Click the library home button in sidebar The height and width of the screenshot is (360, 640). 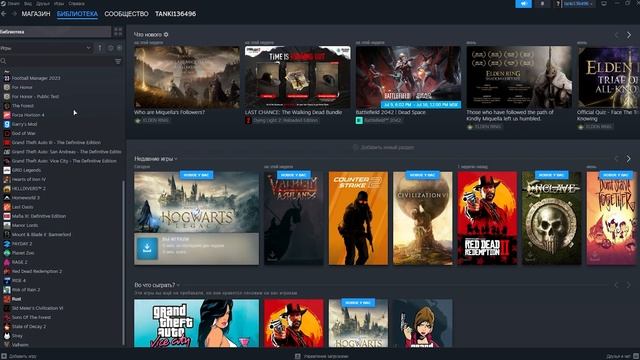pos(55,32)
